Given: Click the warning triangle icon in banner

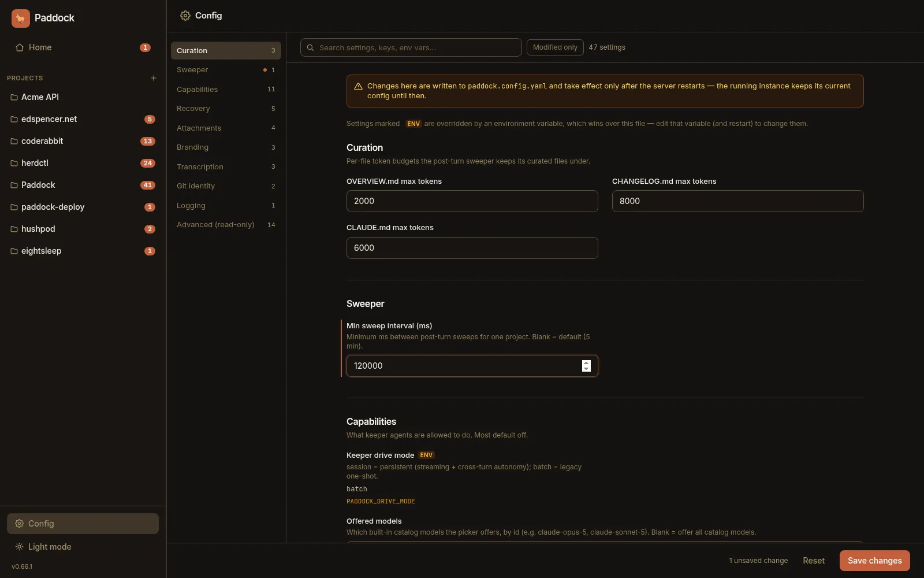Looking at the screenshot, I should tap(358, 86).
